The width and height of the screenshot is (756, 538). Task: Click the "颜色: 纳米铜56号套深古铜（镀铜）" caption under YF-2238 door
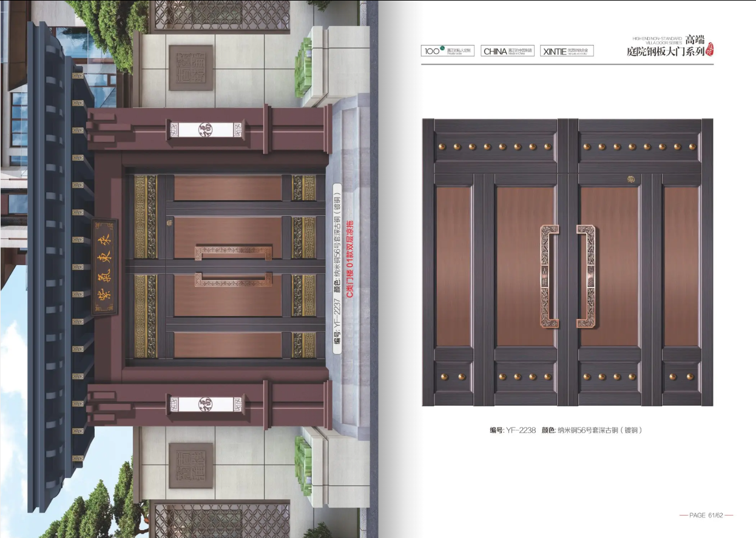[x=592, y=430]
